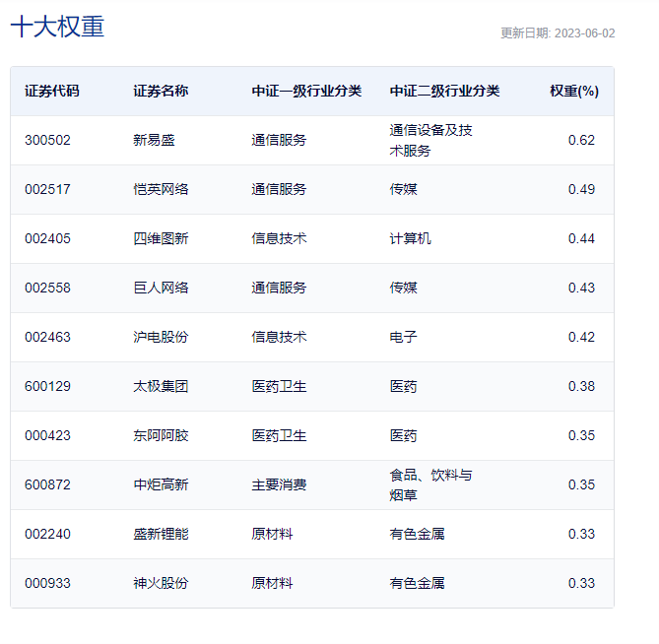Select security code 000933
This screenshot has width=659, height=644.
pyautogui.click(x=47, y=583)
